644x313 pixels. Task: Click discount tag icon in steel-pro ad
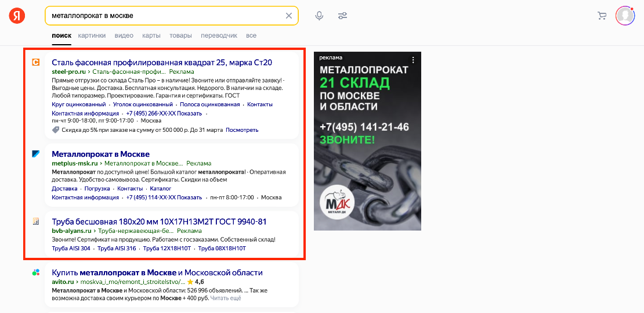pyautogui.click(x=56, y=130)
